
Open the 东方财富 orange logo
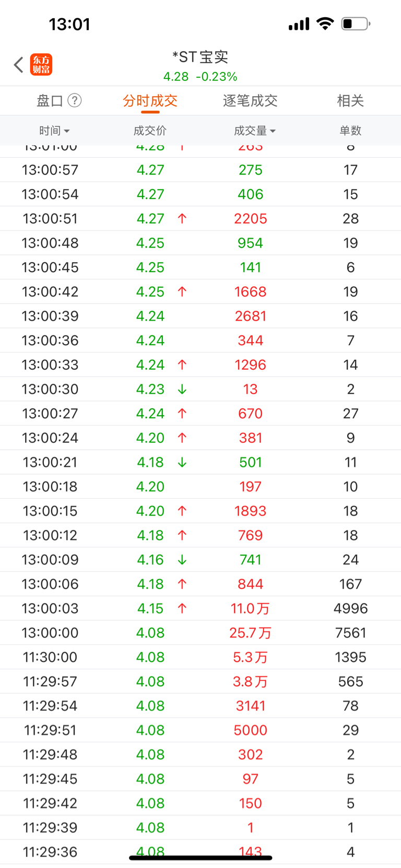pyautogui.click(x=41, y=65)
